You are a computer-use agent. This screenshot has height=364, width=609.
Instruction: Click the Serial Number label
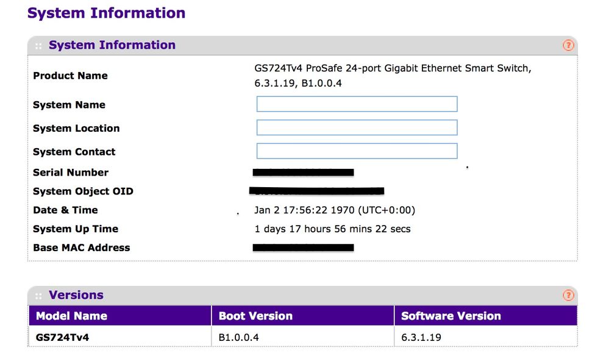tap(71, 173)
